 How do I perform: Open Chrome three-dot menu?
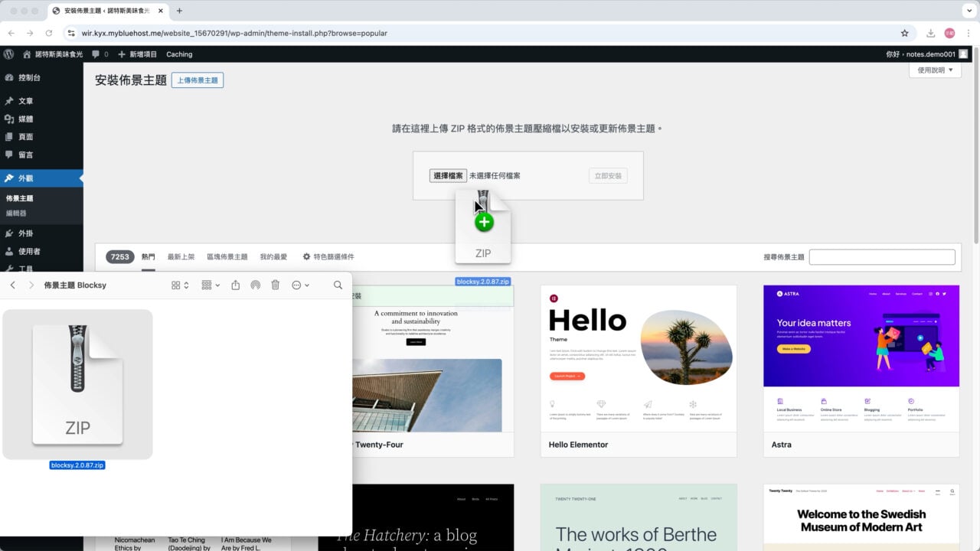[x=968, y=33]
